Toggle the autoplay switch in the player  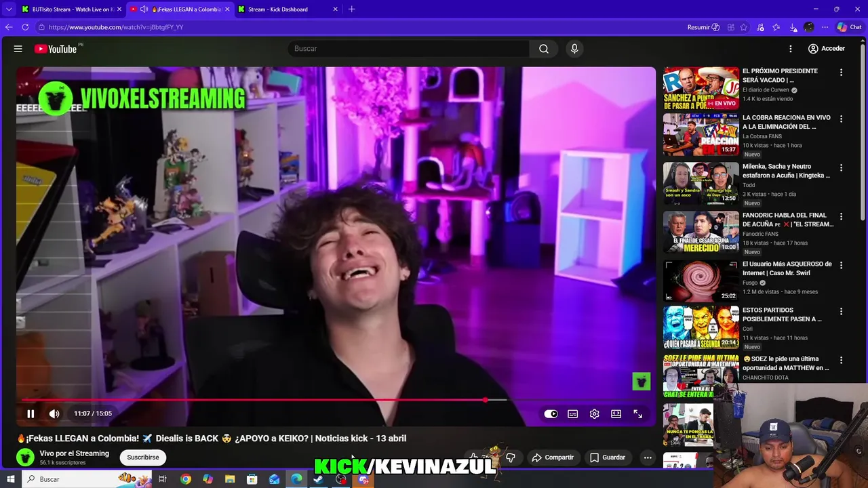(551, 414)
